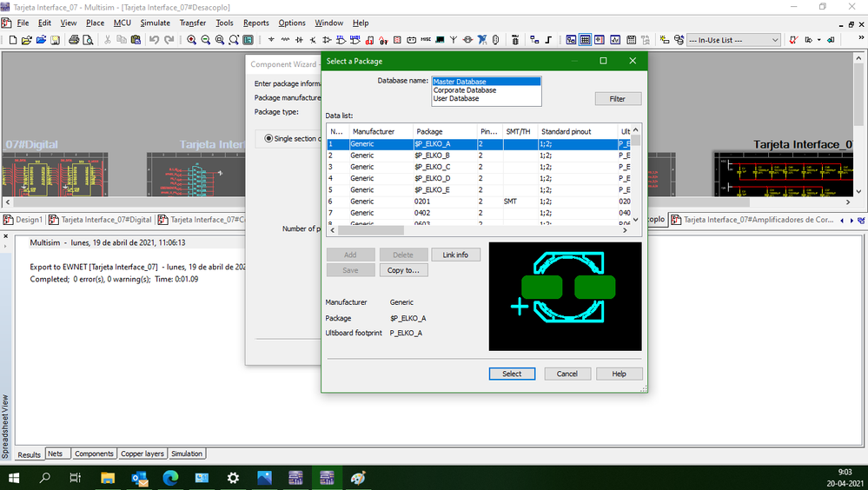Expand the In-Use List combo box
The width and height of the screenshot is (868, 490).
[733, 40]
